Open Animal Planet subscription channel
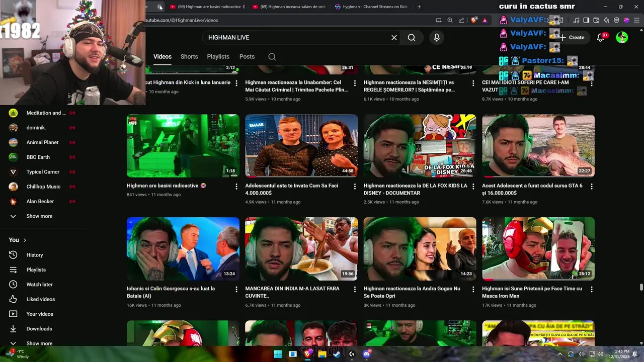 [42, 142]
